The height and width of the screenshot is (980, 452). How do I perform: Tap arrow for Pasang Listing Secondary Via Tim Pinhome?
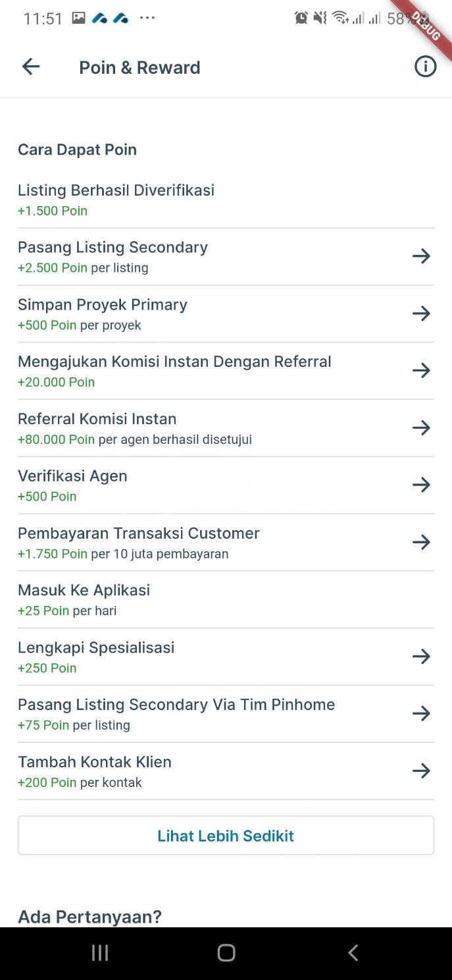click(421, 713)
